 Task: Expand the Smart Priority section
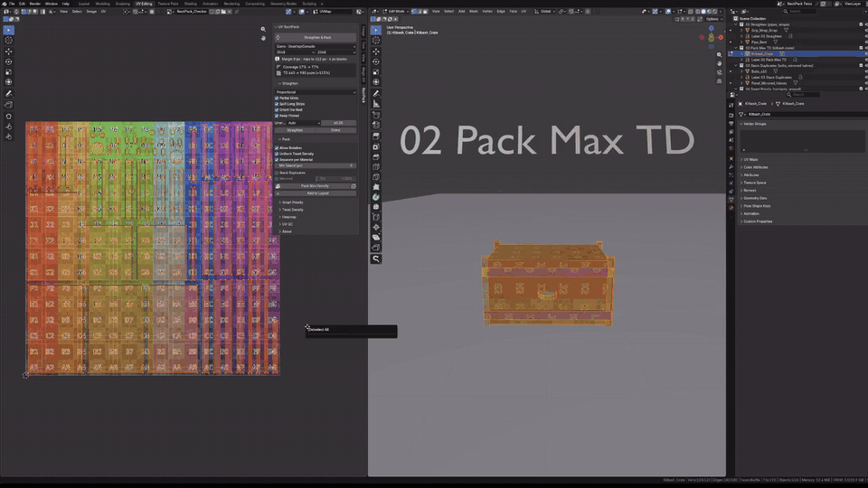tap(292, 202)
